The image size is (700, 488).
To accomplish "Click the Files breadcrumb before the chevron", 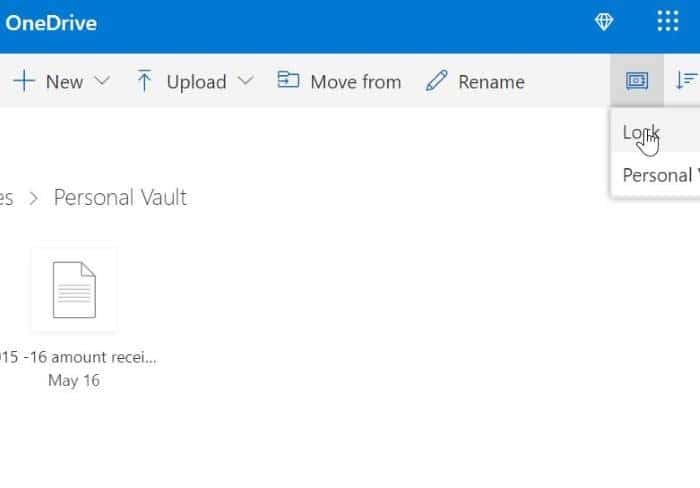I will (6, 198).
